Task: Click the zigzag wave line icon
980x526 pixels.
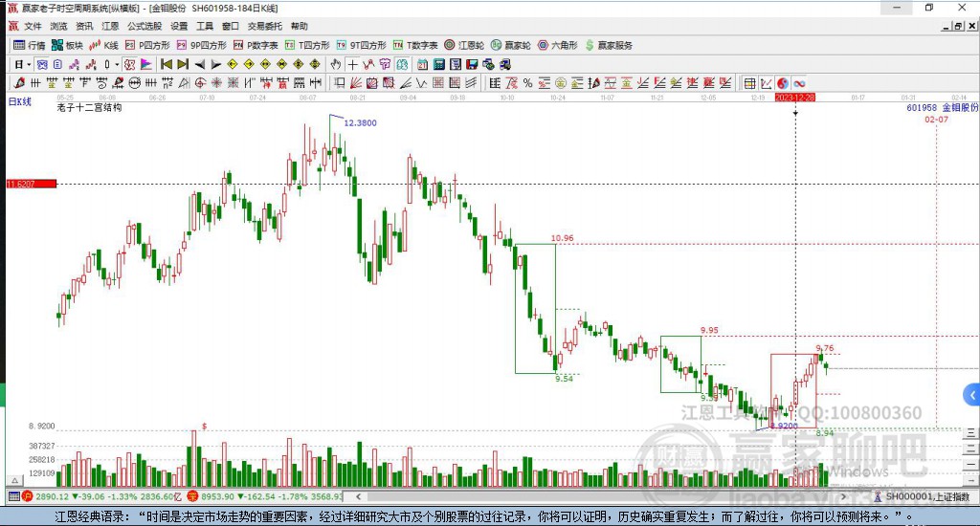Action: click(x=422, y=82)
